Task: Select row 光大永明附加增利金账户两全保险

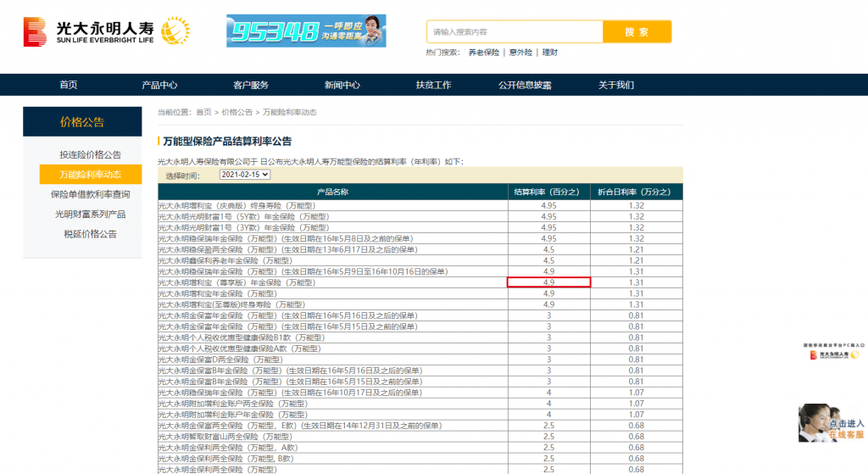Action: pos(420,404)
